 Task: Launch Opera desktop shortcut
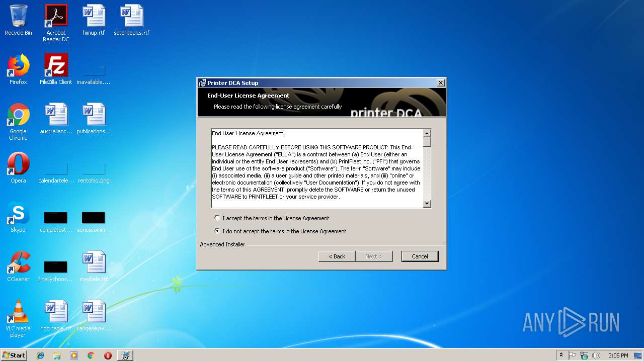point(18,168)
